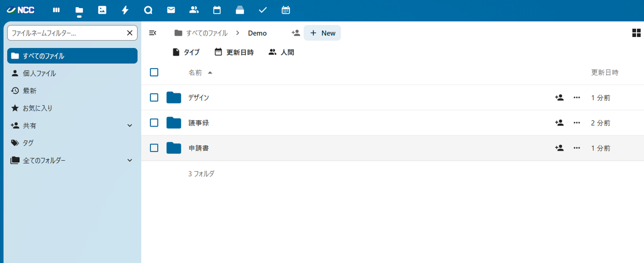Open the Talk chat icon
The height and width of the screenshot is (263, 644).
tap(148, 10)
